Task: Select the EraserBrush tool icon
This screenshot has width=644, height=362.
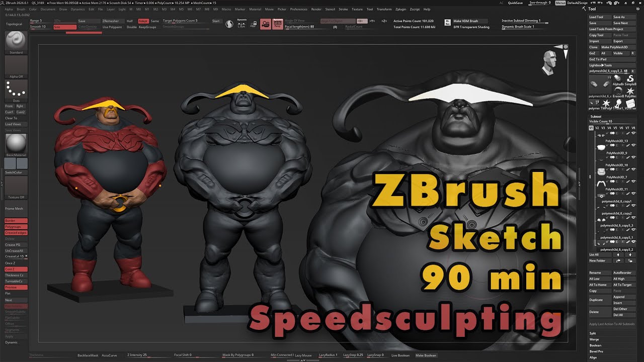Action: pos(618,92)
